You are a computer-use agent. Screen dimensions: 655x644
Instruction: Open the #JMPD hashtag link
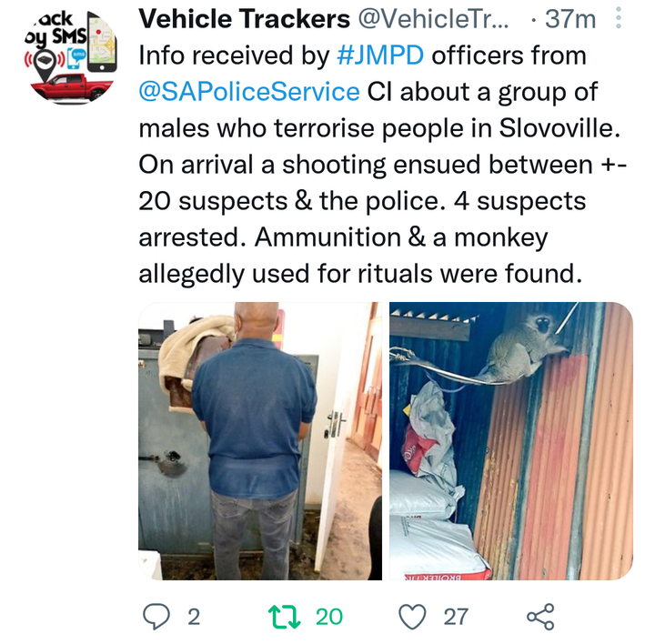(380, 55)
